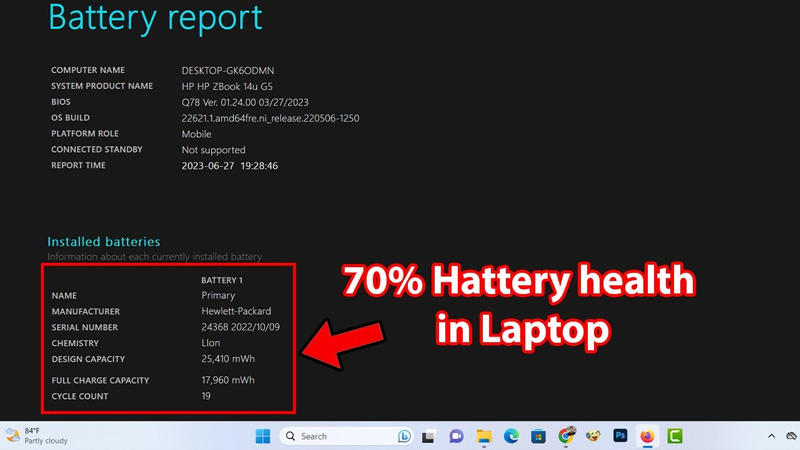Click the cycle count value 19

pos(206,396)
